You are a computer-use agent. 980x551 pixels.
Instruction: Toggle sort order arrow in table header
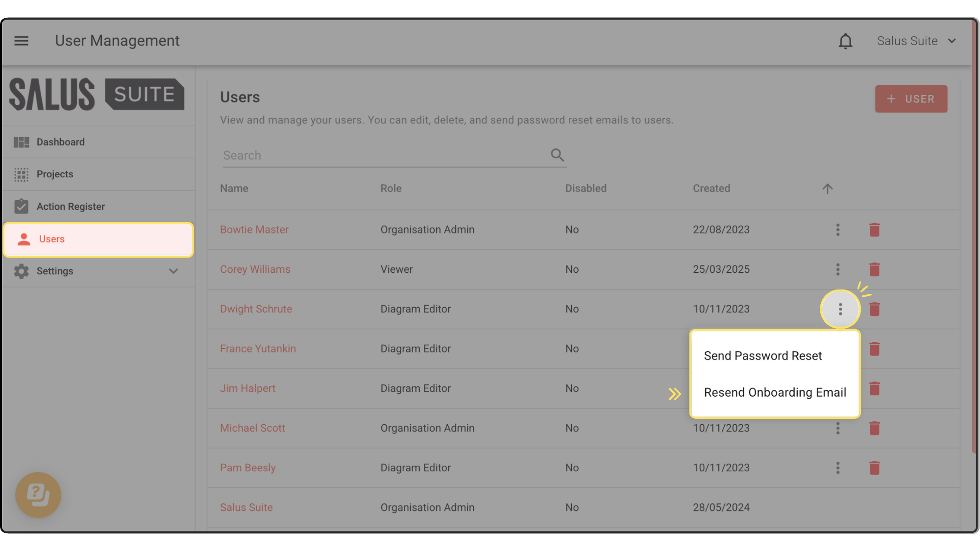tap(827, 189)
